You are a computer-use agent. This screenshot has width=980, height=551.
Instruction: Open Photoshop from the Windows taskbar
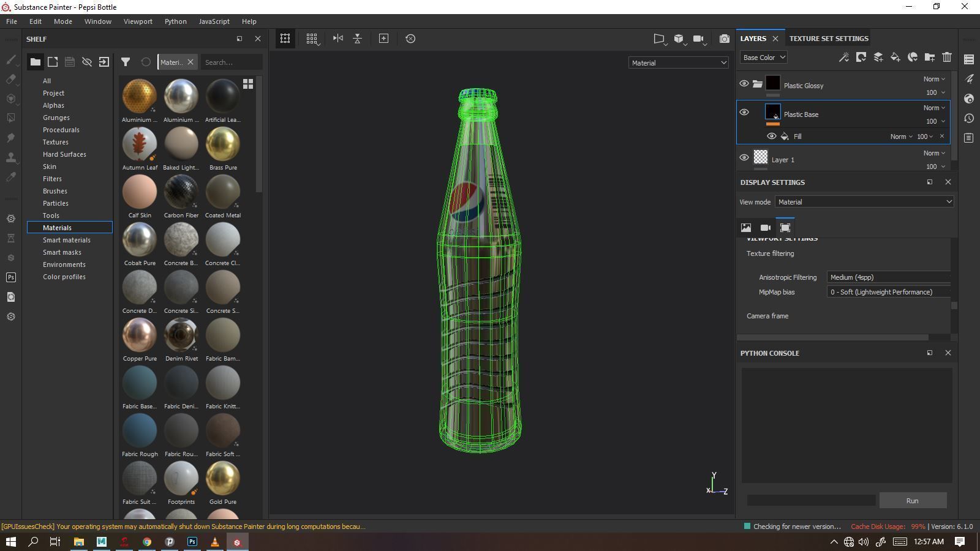pyautogui.click(x=192, y=542)
